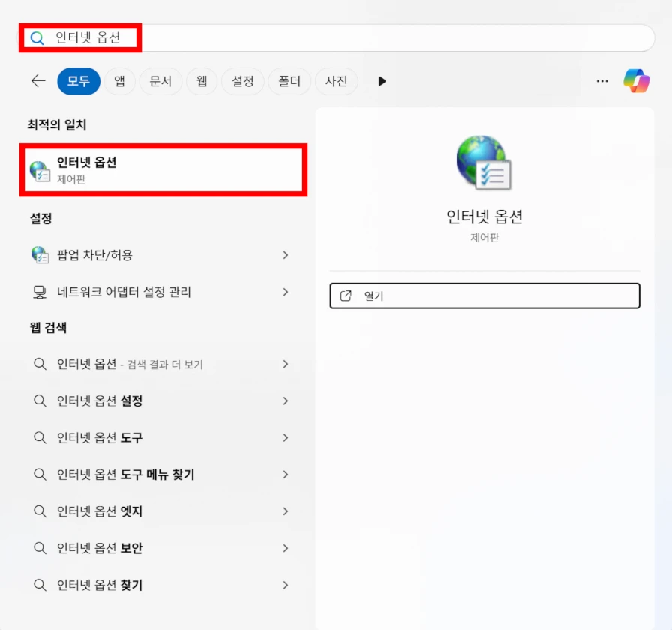Open the Copilot colorful icon
The image size is (672, 630).
[x=637, y=80]
